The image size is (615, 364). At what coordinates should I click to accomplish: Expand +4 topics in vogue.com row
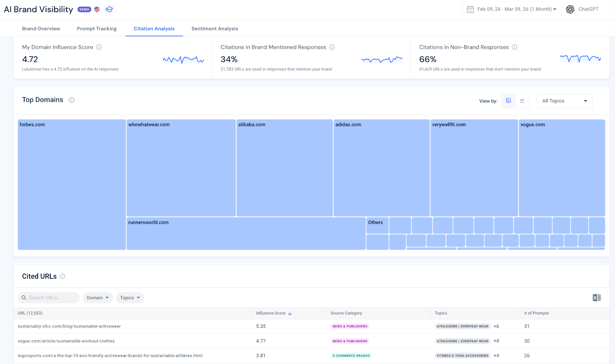point(496,341)
